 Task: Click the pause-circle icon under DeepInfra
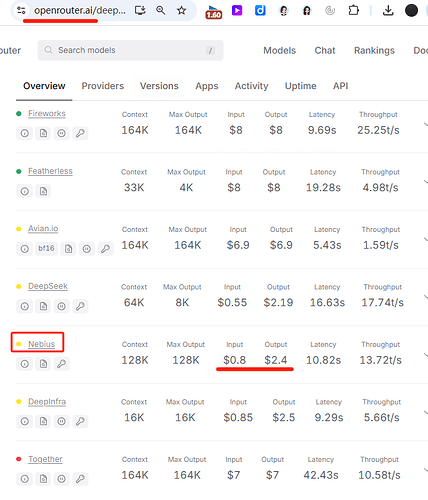pos(62,421)
